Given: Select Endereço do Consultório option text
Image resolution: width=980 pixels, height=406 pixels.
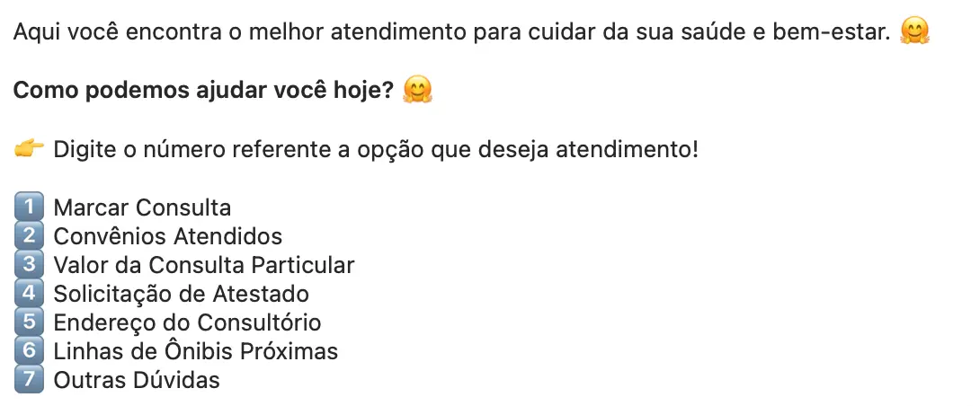Looking at the screenshot, I should (188, 322).
